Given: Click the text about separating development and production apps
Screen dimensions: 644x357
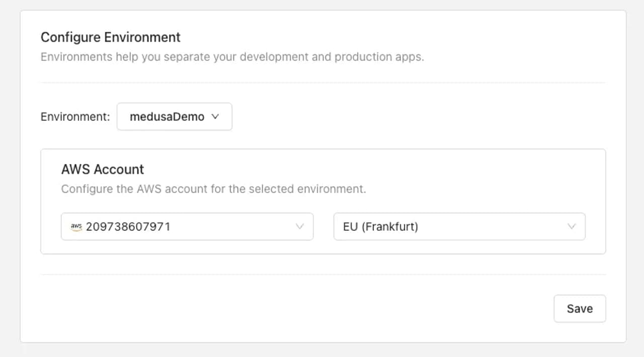Looking at the screenshot, I should (232, 57).
